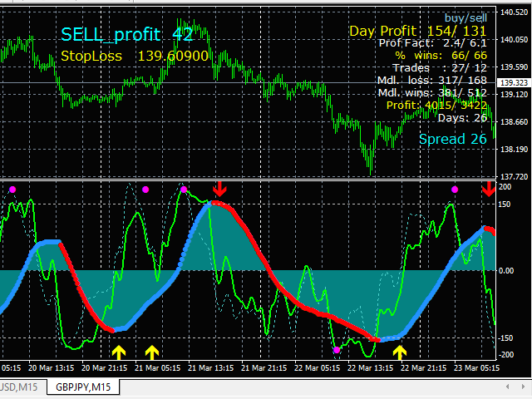Click the magenta dot near the right red arrow
The image size is (532, 399).
(x=455, y=190)
